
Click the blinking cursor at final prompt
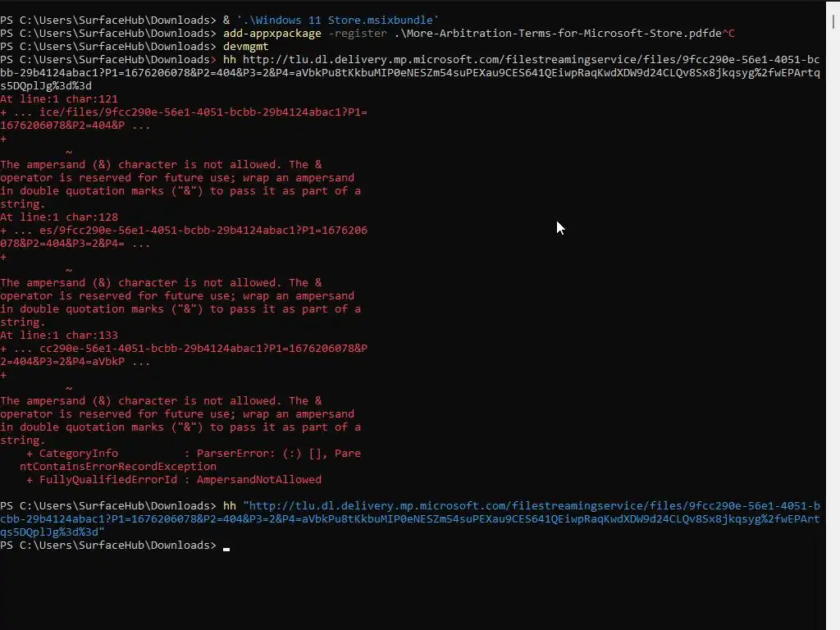226,549
